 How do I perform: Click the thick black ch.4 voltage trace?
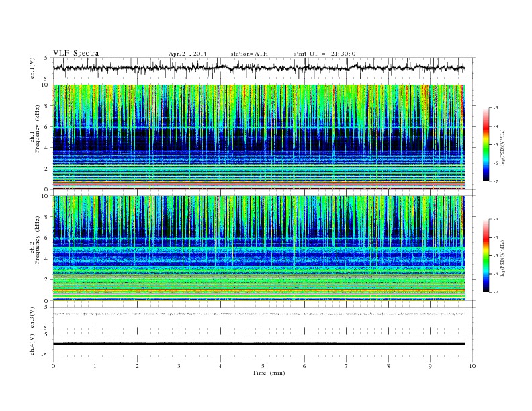click(x=259, y=344)
